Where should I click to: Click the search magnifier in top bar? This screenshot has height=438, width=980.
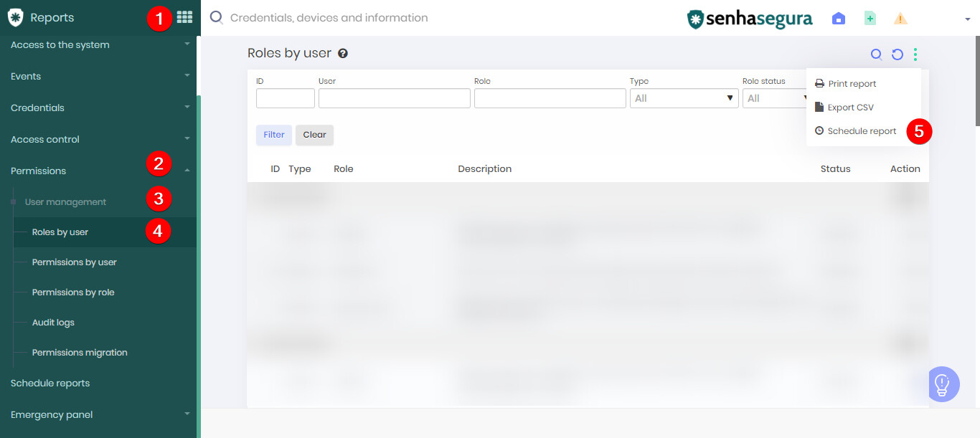pyautogui.click(x=216, y=18)
